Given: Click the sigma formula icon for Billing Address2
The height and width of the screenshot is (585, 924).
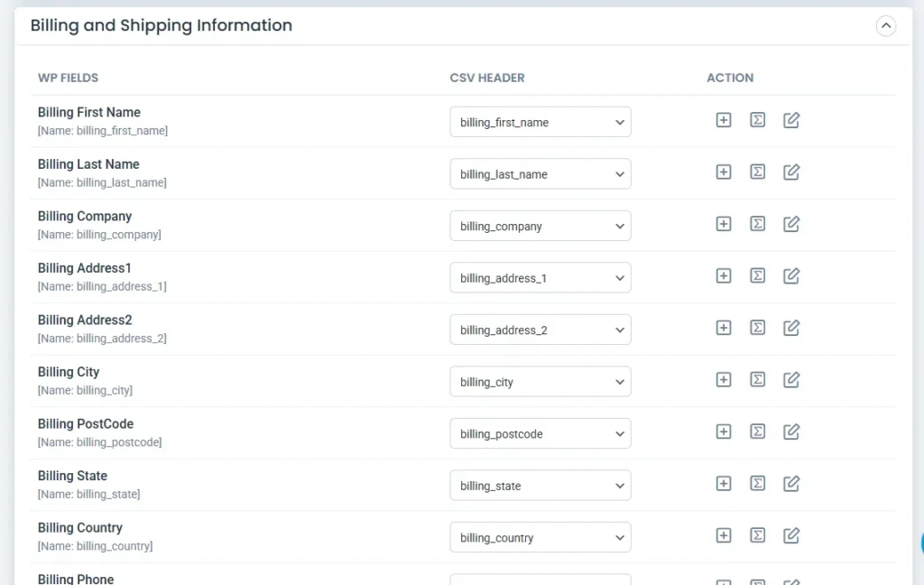Looking at the screenshot, I should click(x=757, y=328).
